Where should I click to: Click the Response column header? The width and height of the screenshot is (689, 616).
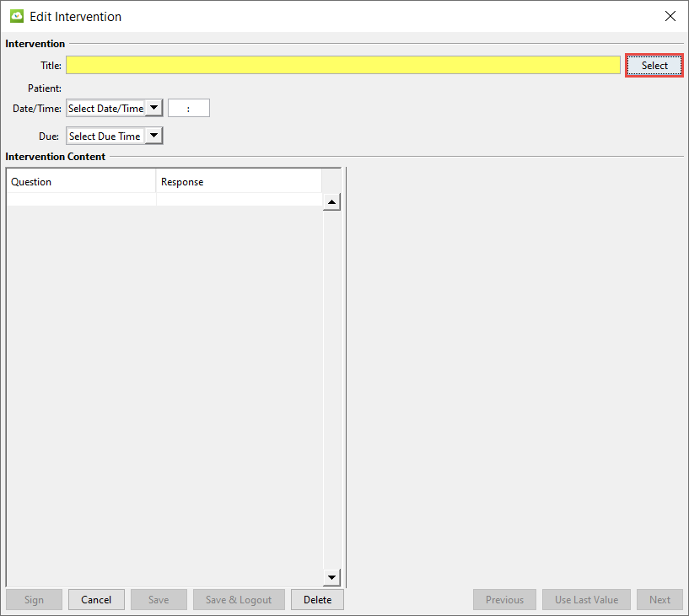click(239, 182)
